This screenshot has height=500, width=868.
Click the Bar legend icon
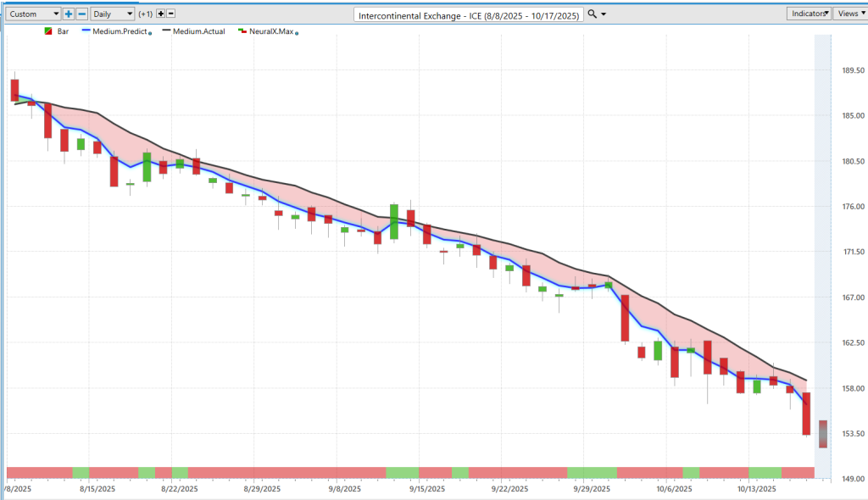[x=48, y=31]
